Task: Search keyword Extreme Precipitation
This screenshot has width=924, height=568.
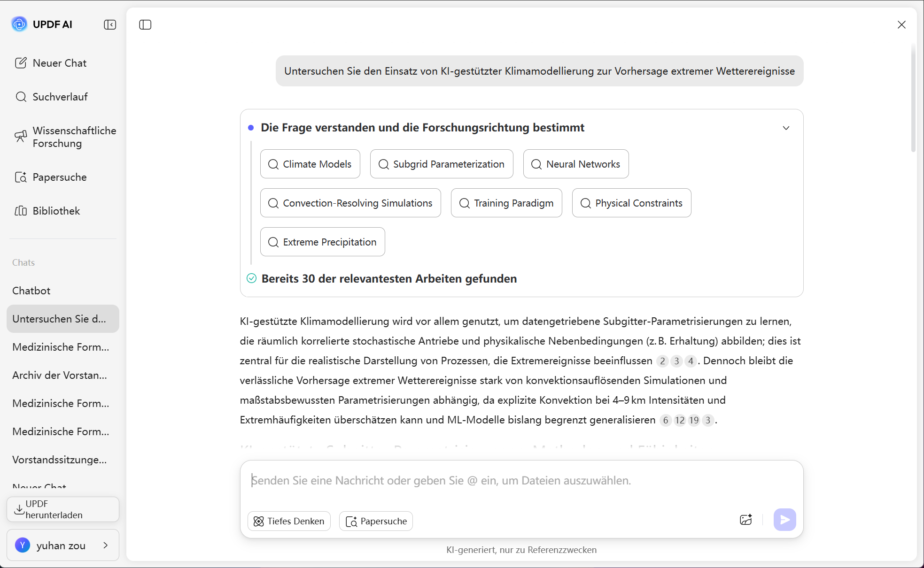Action: pyautogui.click(x=323, y=242)
